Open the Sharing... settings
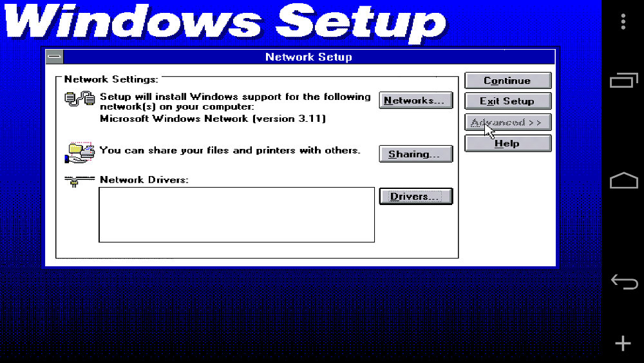 (415, 154)
